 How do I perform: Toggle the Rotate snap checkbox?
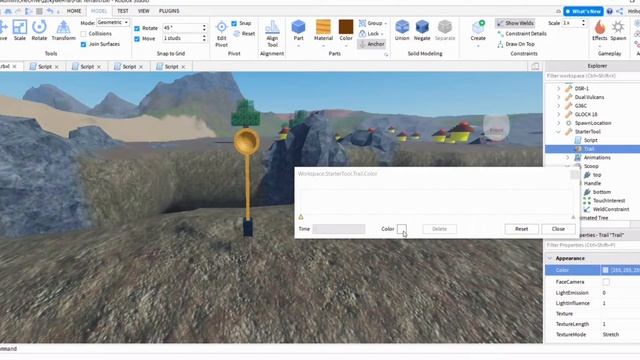(x=137, y=28)
